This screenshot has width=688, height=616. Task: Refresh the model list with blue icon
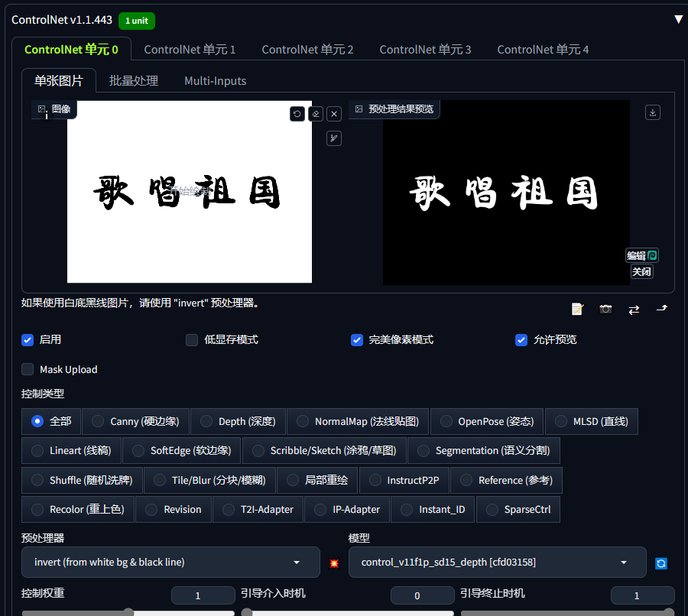point(662,563)
